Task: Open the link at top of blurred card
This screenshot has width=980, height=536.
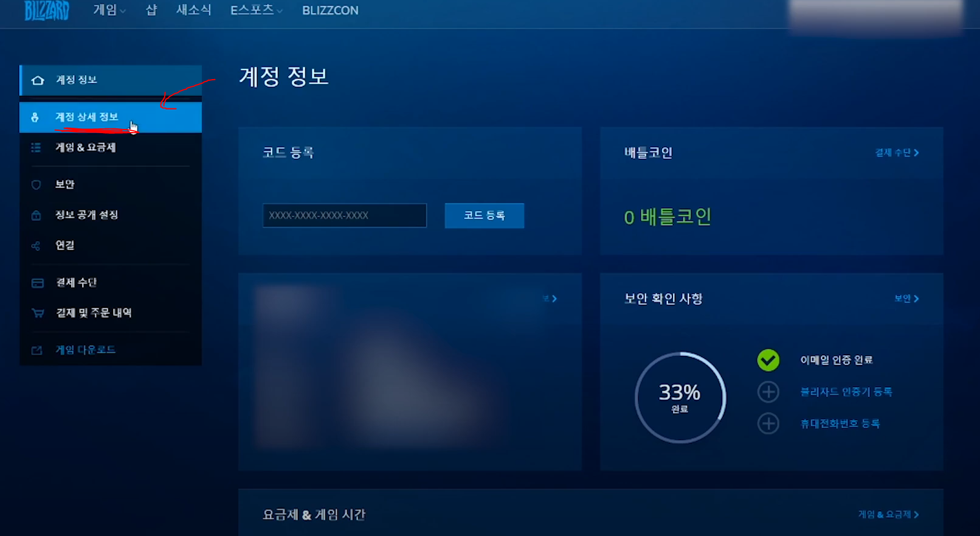Action: (x=550, y=299)
